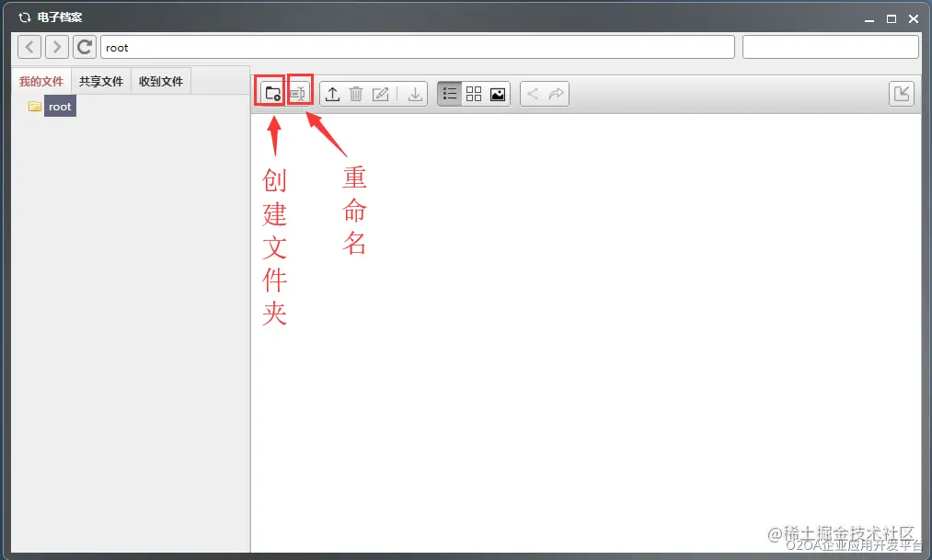The width and height of the screenshot is (932, 560).
Task: Click the share icon in toolbar
Action: (533, 94)
